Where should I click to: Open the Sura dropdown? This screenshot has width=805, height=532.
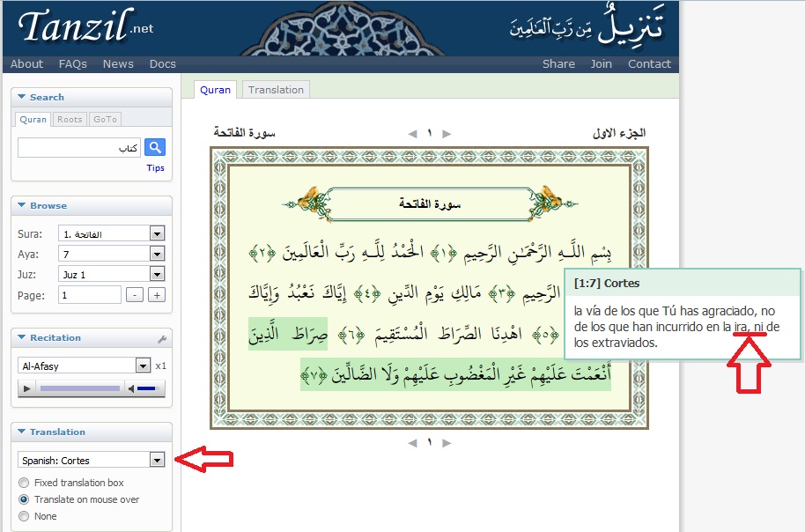click(111, 233)
